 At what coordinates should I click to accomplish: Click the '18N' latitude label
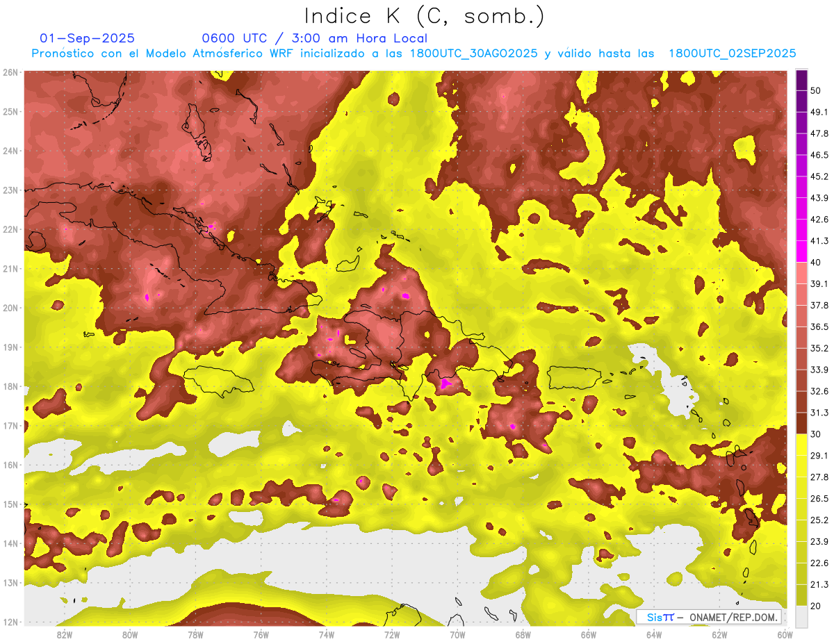(x=10, y=386)
